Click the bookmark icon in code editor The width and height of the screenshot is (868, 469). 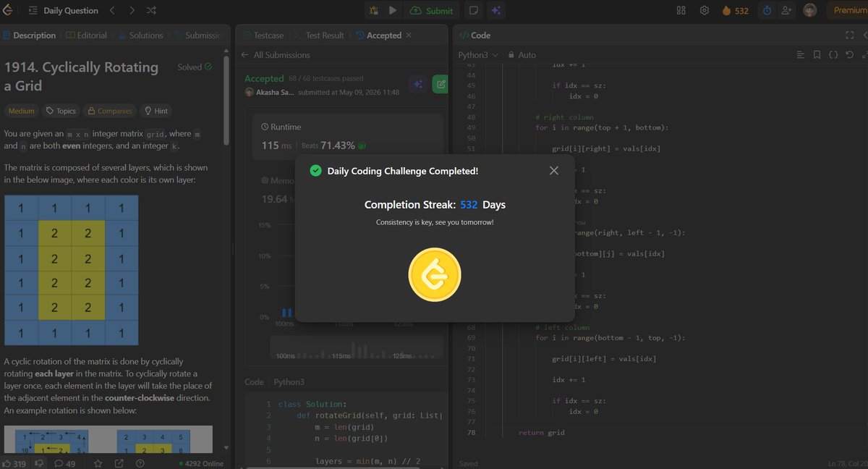tap(817, 55)
